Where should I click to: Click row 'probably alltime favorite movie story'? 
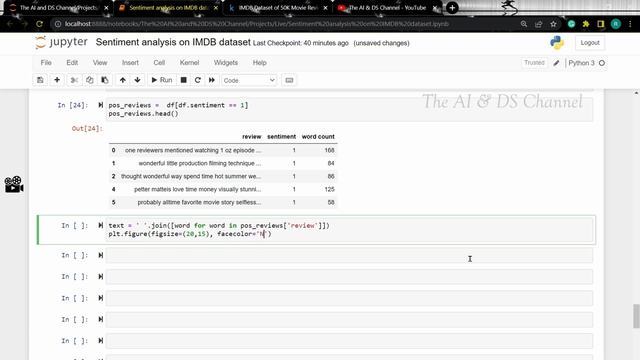click(223, 202)
